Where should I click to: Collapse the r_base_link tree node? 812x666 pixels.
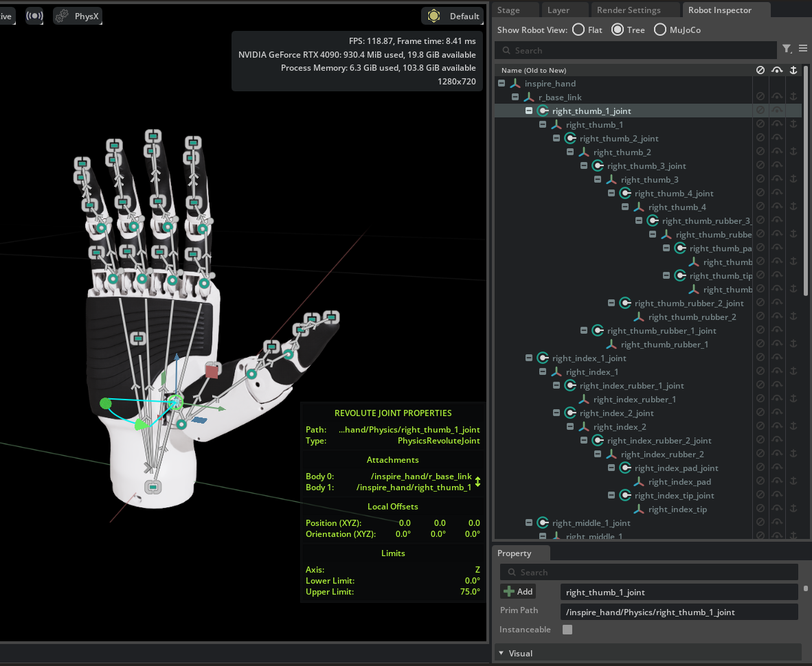[515, 97]
